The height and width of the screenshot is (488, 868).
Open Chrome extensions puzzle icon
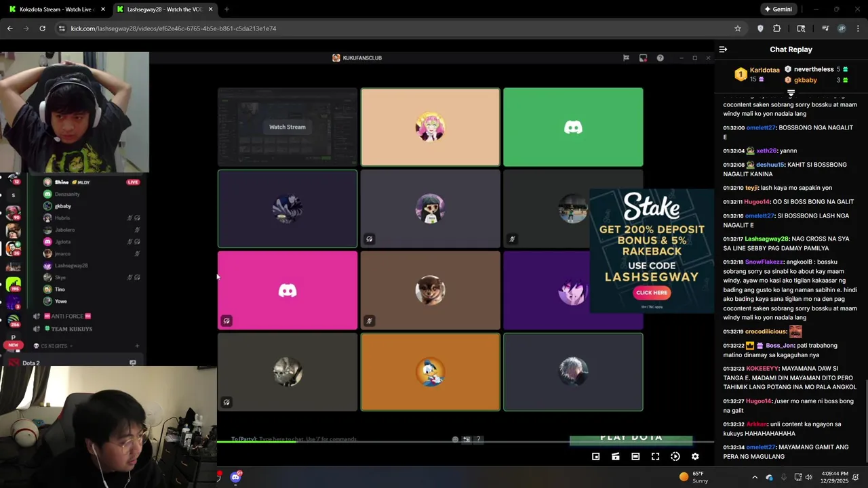click(777, 28)
